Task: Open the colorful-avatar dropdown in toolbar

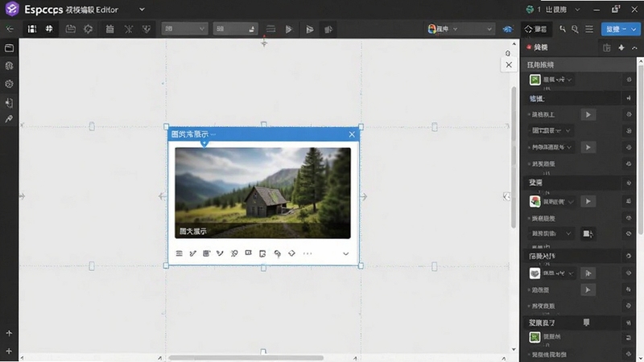Action: [460, 29]
